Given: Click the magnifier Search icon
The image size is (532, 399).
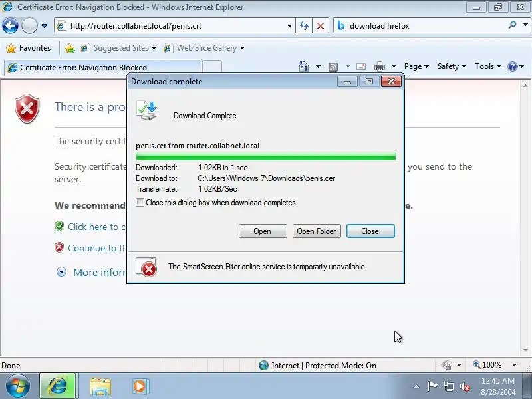Looking at the screenshot, I should pos(512,25).
